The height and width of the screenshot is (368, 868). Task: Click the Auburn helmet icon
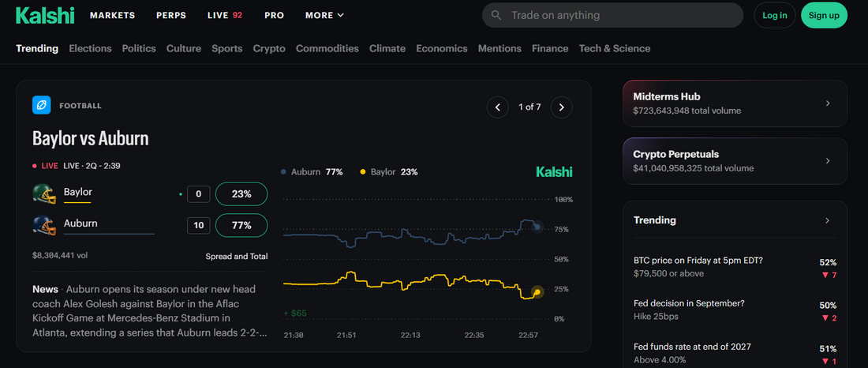(44, 226)
